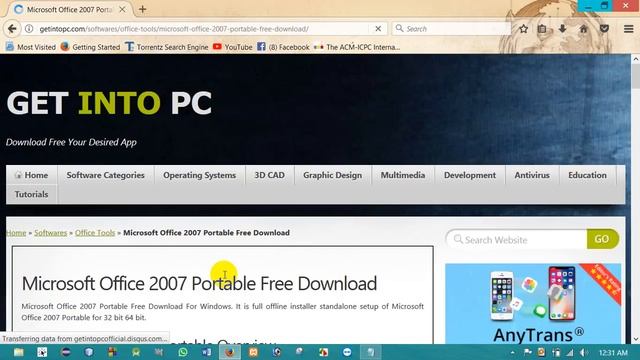Stop page loading with the X button
Image resolution: width=640 pixels, height=360 pixels.
(x=378, y=29)
